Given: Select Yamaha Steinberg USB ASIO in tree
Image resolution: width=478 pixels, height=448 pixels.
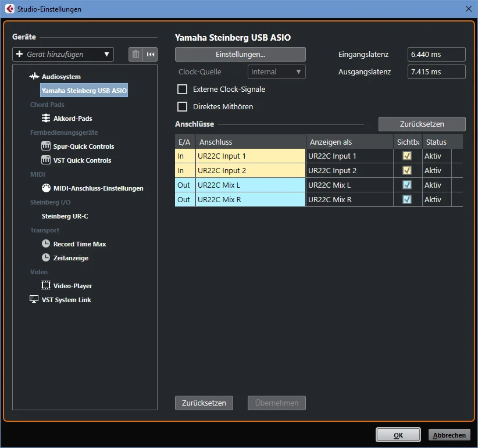Looking at the screenshot, I should pos(84,91).
